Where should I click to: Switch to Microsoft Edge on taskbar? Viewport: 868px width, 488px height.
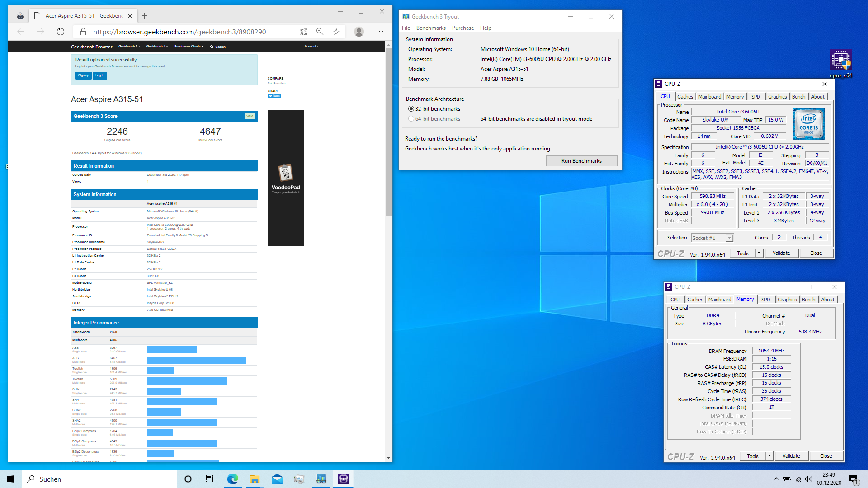point(232,479)
